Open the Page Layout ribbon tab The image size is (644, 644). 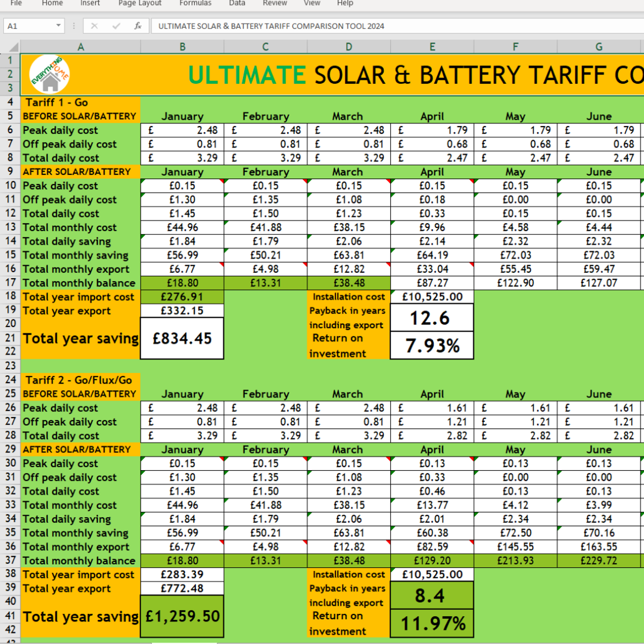point(139,3)
